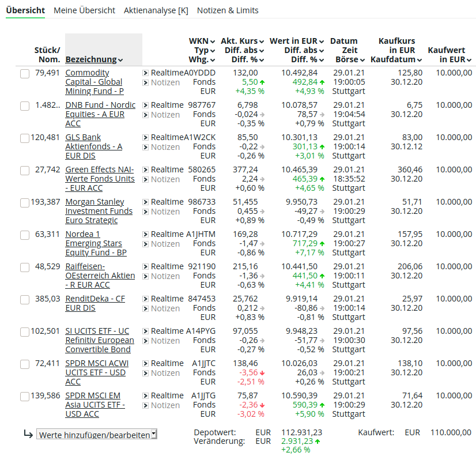Check the SPDR MSCI EM Asia row
This screenshot has width=476, height=456.
coord(25,397)
